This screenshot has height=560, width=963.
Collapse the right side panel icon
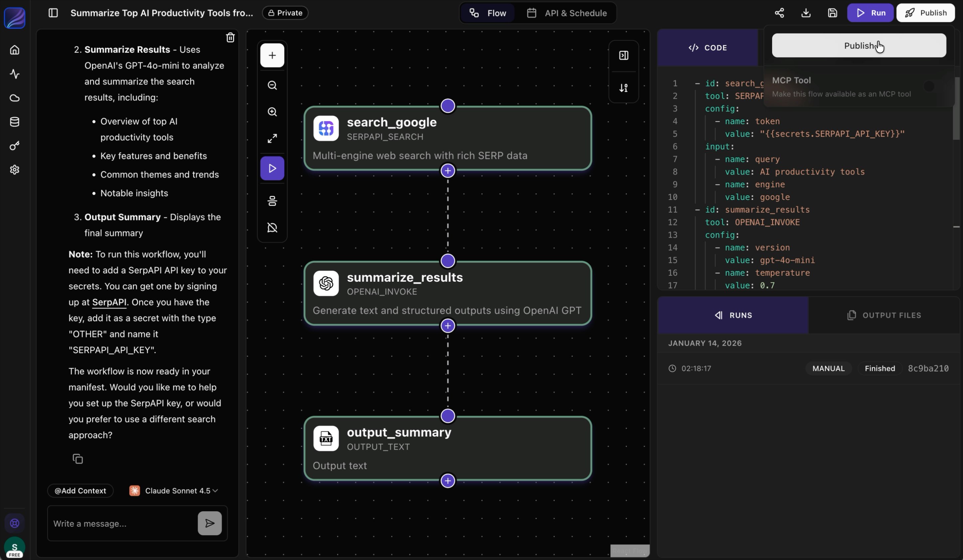623,56
